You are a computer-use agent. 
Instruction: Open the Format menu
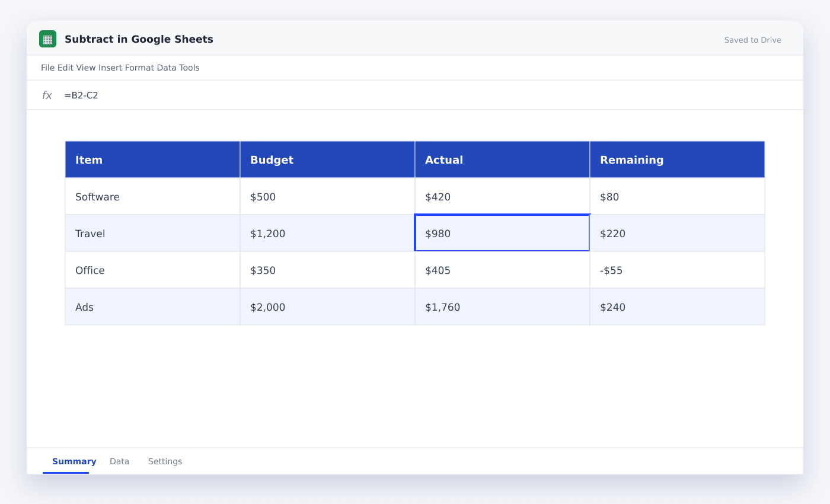[139, 68]
